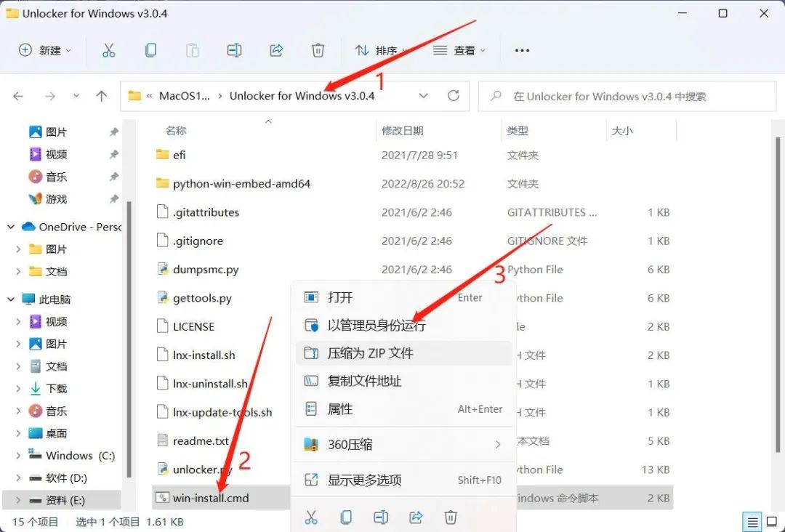The width and height of the screenshot is (785, 532).
Task: Click the Copy icon in top toolbar
Action: (150, 50)
